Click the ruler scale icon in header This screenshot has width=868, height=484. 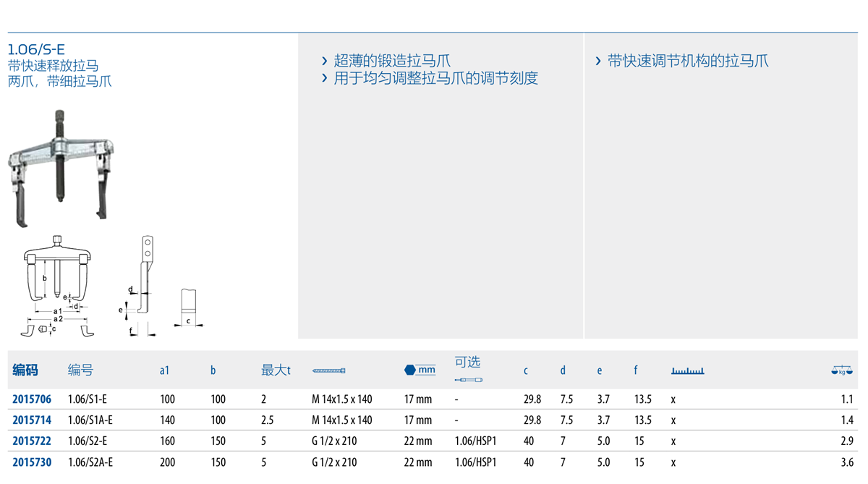click(687, 370)
